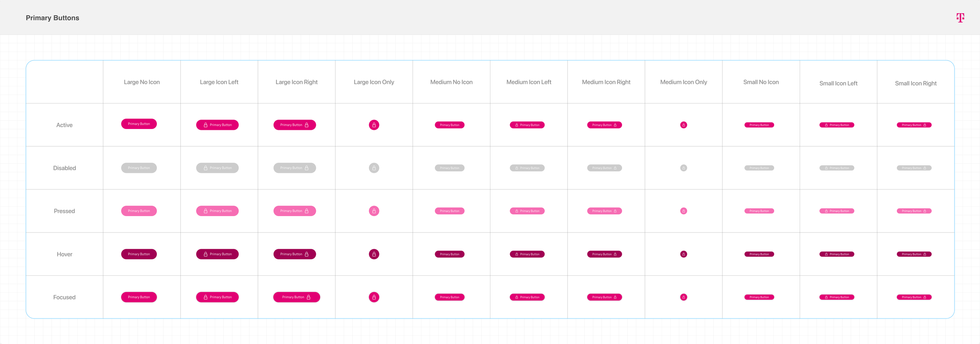Click the T-Mobile logo in the header
The width and height of the screenshot is (980, 344).
click(960, 18)
